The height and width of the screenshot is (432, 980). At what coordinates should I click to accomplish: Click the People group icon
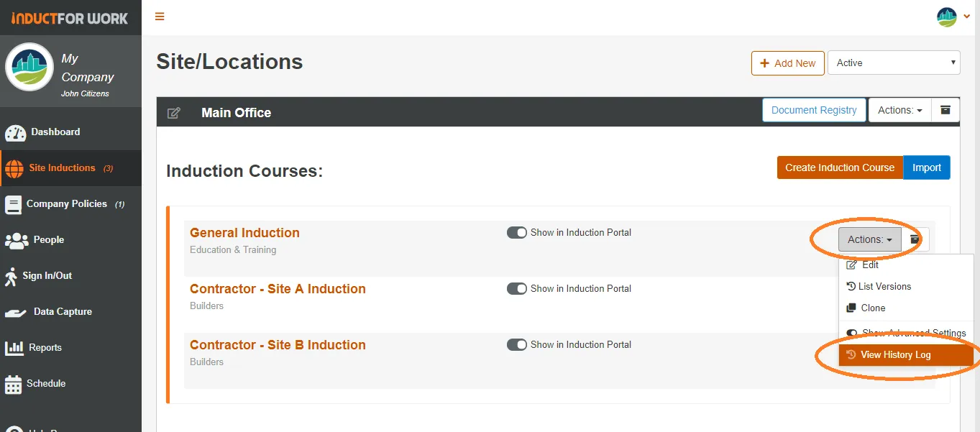pos(17,241)
